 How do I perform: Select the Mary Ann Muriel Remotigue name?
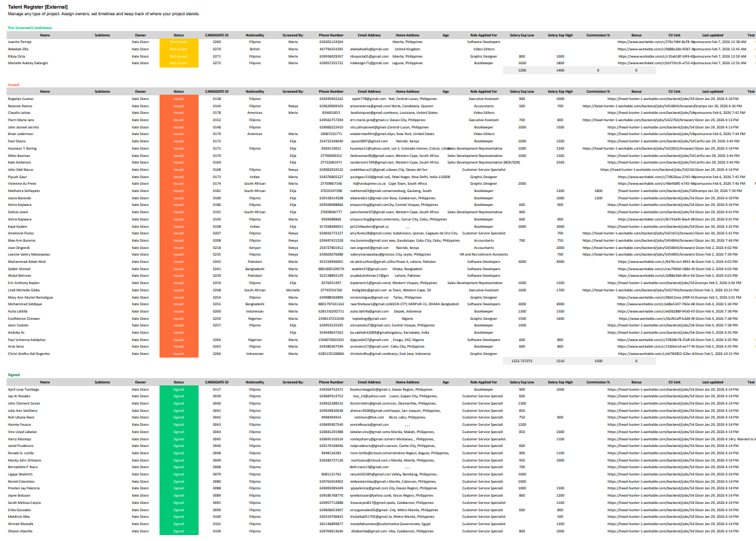pyautogui.click(x=30, y=297)
